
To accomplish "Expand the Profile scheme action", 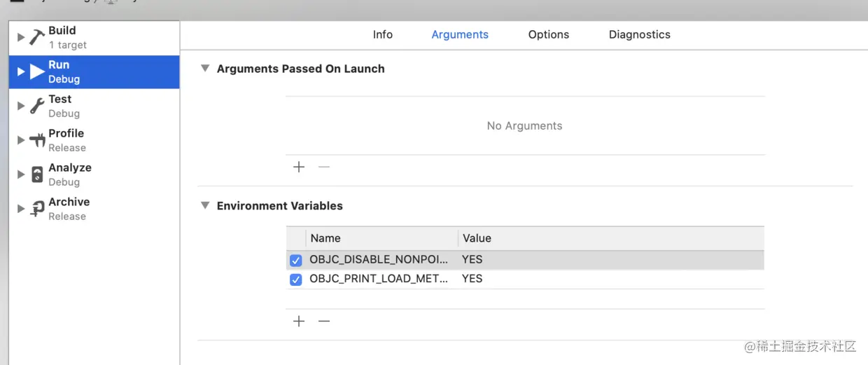I will 21,140.
